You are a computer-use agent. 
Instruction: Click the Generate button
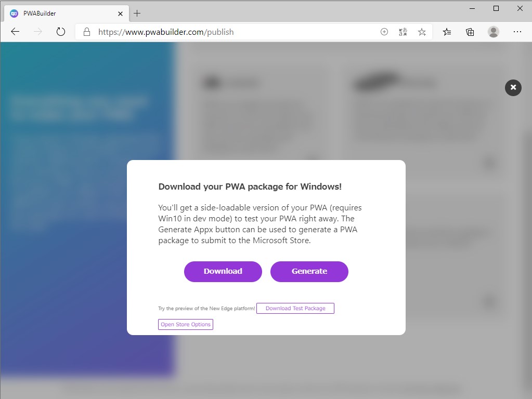coord(309,271)
